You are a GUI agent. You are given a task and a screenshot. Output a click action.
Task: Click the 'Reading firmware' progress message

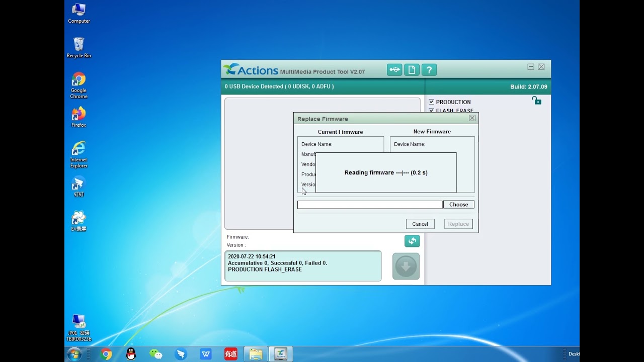[386, 172]
